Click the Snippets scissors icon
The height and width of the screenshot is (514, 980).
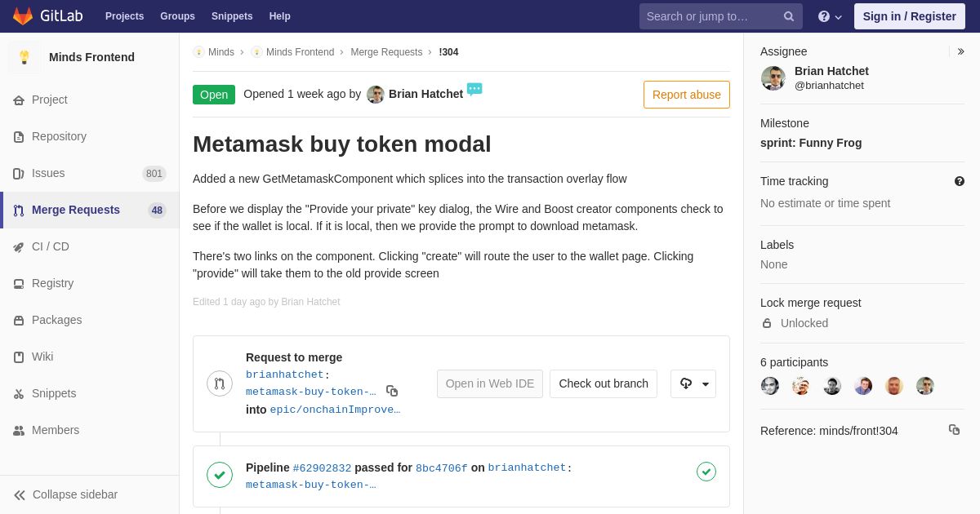click(19, 394)
